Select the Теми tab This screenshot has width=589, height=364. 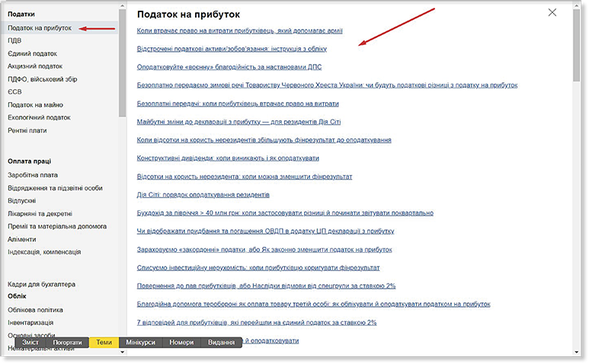pyautogui.click(x=104, y=343)
